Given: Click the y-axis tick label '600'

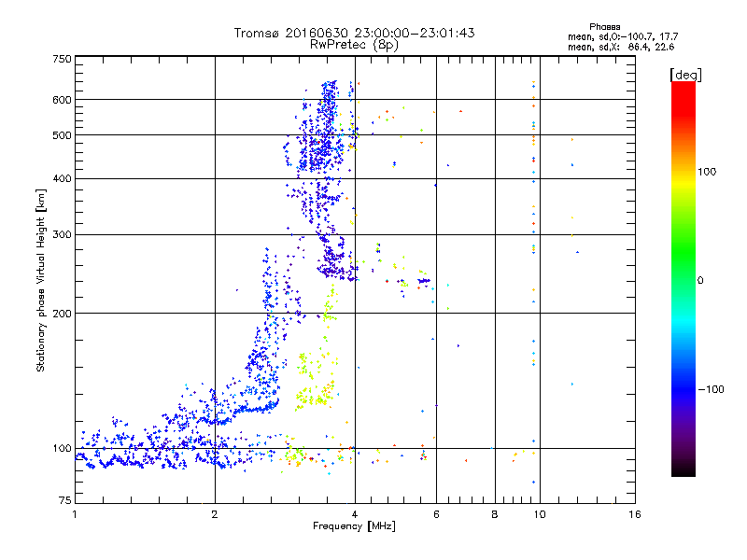Looking at the screenshot, I should point(62,100).
